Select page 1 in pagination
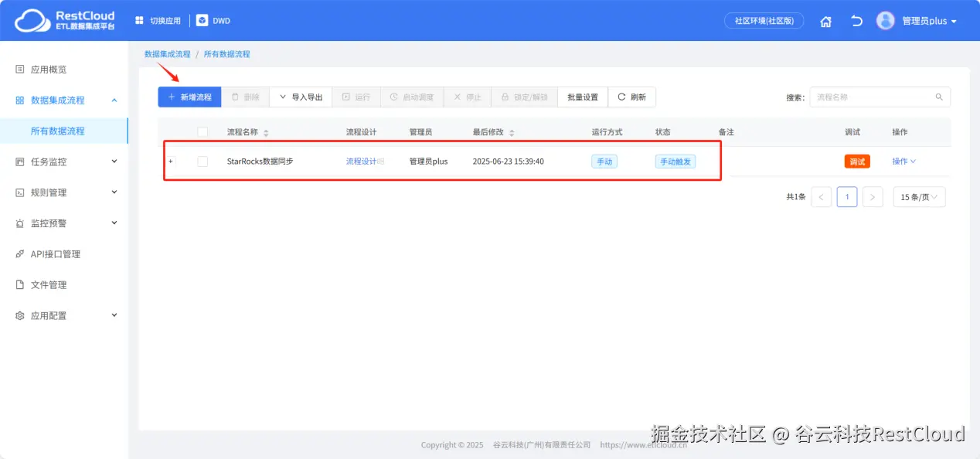The width and height of the screenshot is (980, 459). point(847,197)
